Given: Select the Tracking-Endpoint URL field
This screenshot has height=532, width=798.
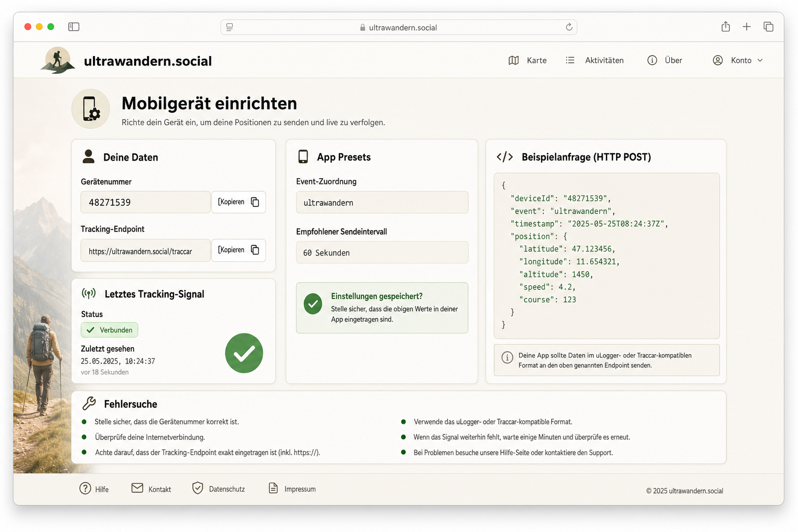Looking at the screenshot, I should (145, 250).
